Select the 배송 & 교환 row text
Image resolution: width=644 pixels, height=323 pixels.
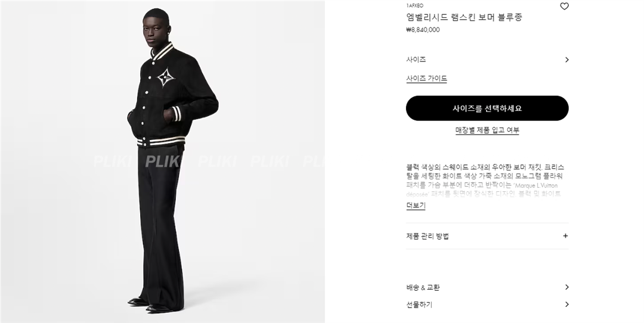[423, 287]
